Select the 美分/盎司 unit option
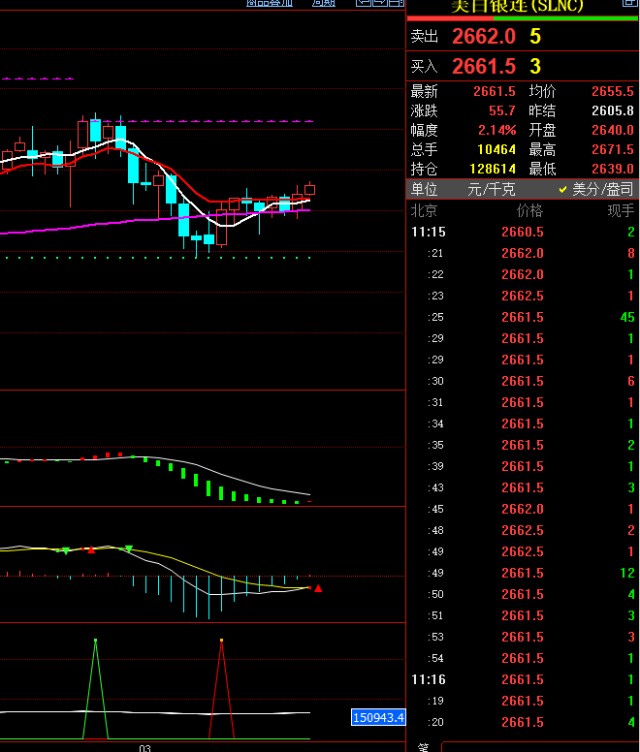640x752 pixels. (x=602, y=189)
